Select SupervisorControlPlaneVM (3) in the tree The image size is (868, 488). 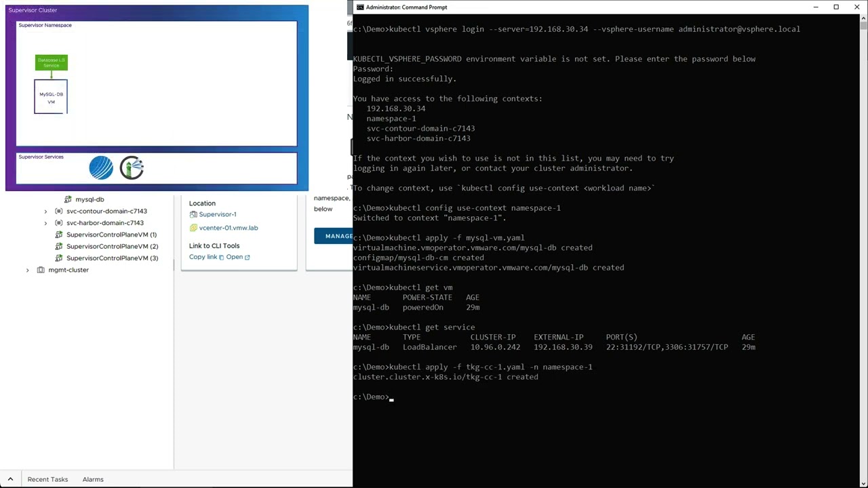pos(112,258)
